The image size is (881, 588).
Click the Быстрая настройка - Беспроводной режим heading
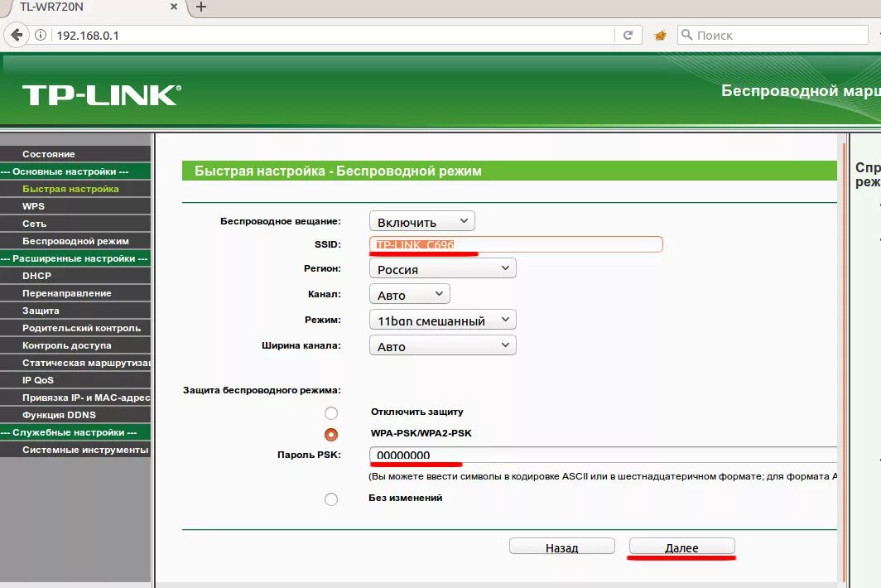click(338, 171)
